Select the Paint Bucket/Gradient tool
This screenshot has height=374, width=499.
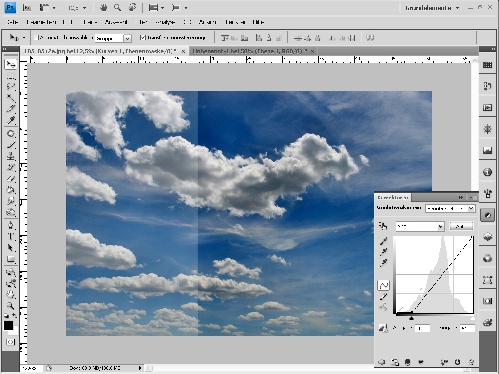[x=11, y=190]
